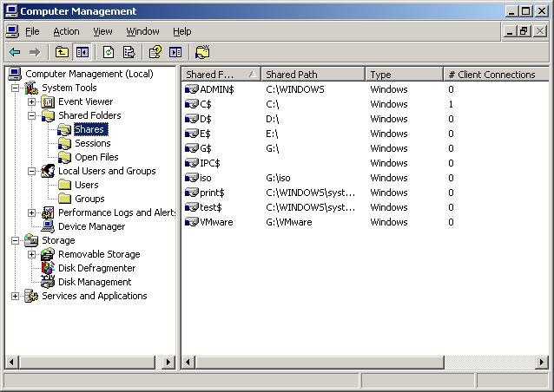Select the Sessions tree item
The height and width of the screenshot is (392, 554).
point(93,143)
